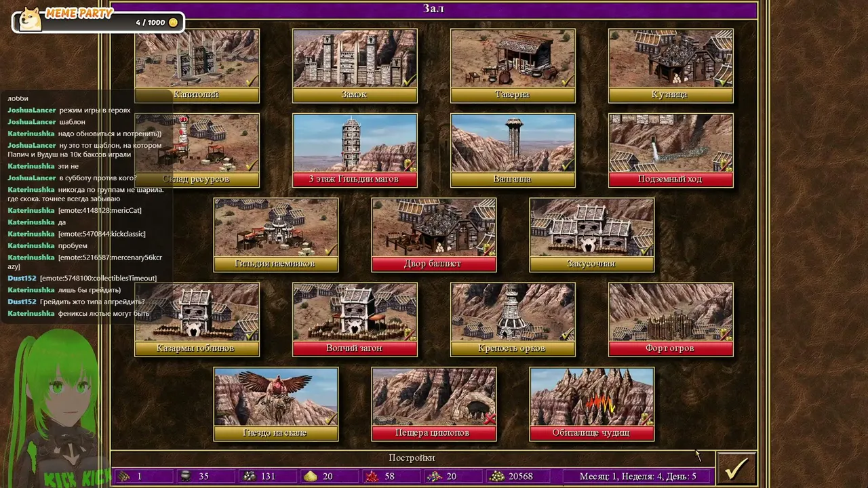
Task: Choose the Казармы гоблинов building picture
Action: click(x=197, y=312)
